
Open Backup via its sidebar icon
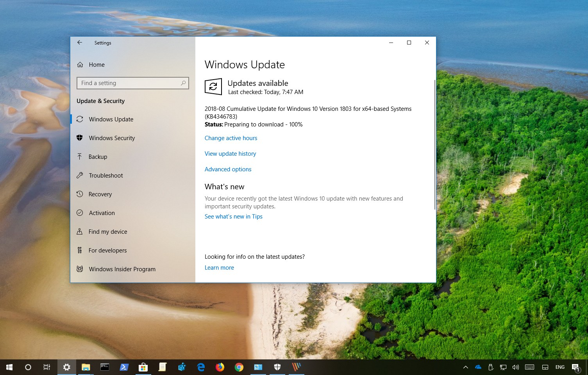(80, 156)
